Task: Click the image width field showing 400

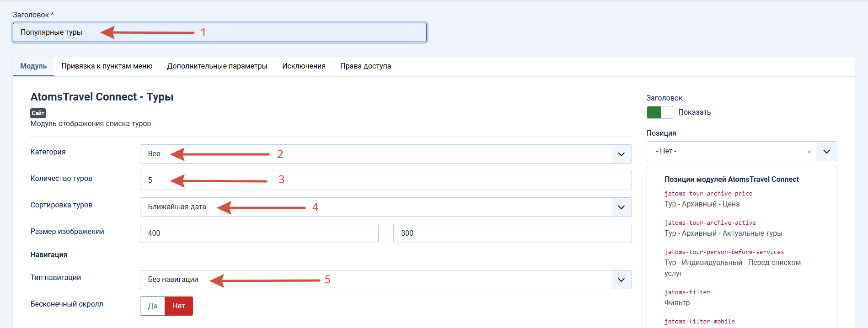Action: 259,233
